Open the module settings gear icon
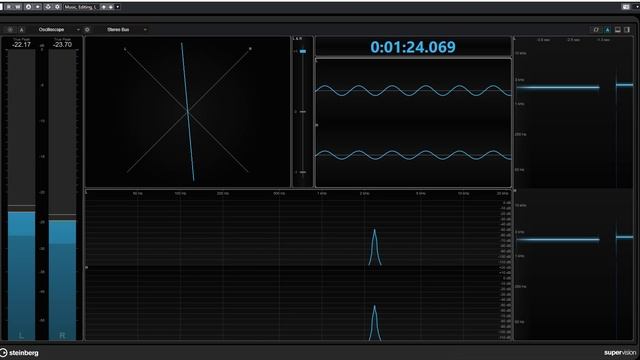Screen dimensions: 640x360 (x=87, y=30)
